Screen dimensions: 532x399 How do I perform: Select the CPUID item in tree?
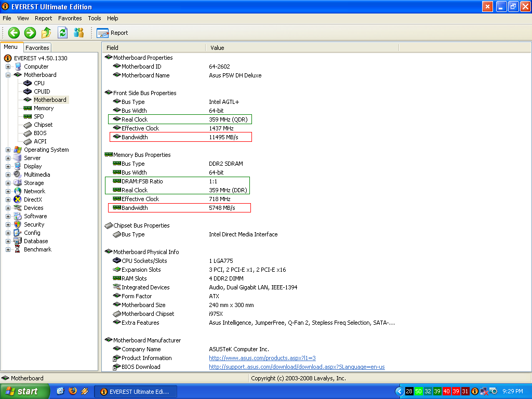coord(42,91)
